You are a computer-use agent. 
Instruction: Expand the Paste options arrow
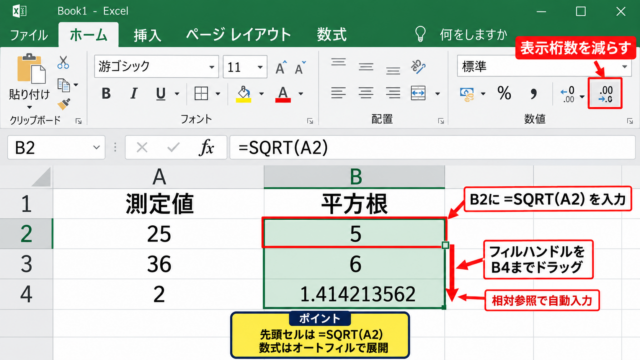(29, 108)
